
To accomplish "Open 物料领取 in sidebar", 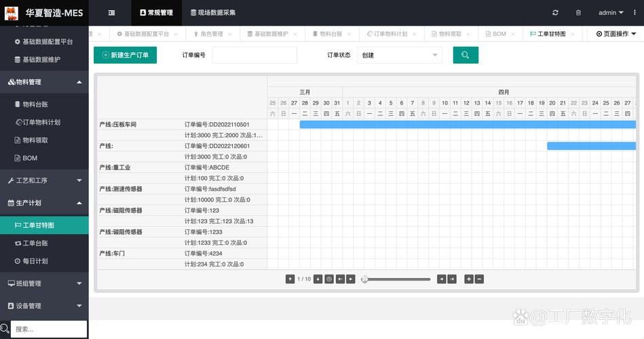I will pyautogui.click(x=44, y=140).
